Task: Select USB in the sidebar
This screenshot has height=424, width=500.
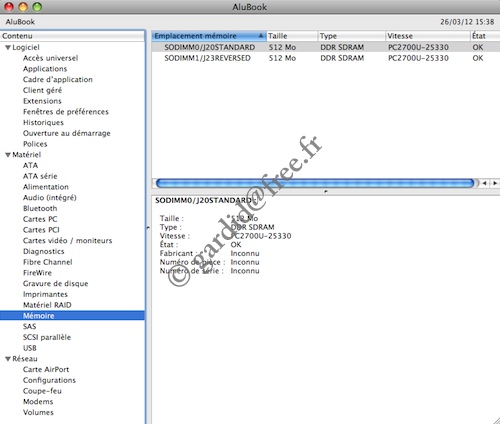Action: (x=30, y=348)
